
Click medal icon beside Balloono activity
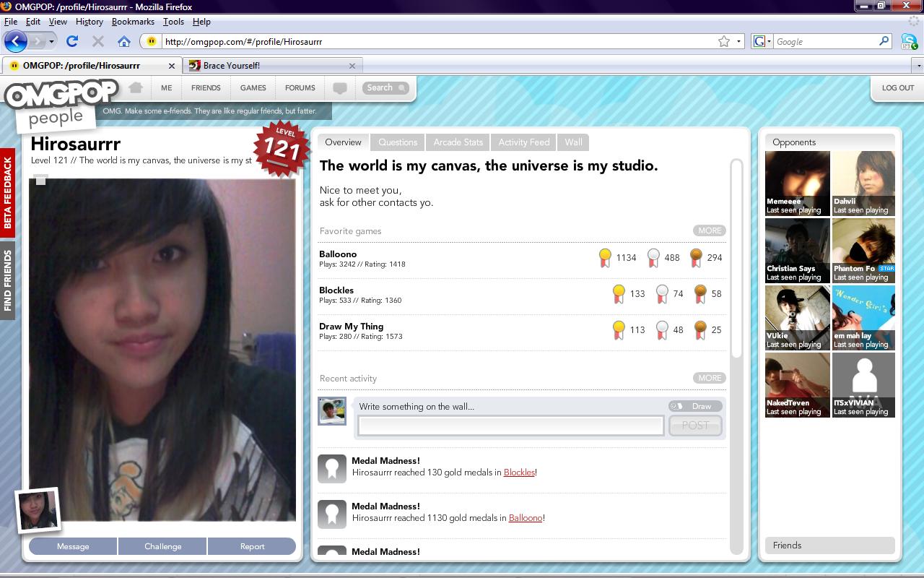click(x=332, y=514)
